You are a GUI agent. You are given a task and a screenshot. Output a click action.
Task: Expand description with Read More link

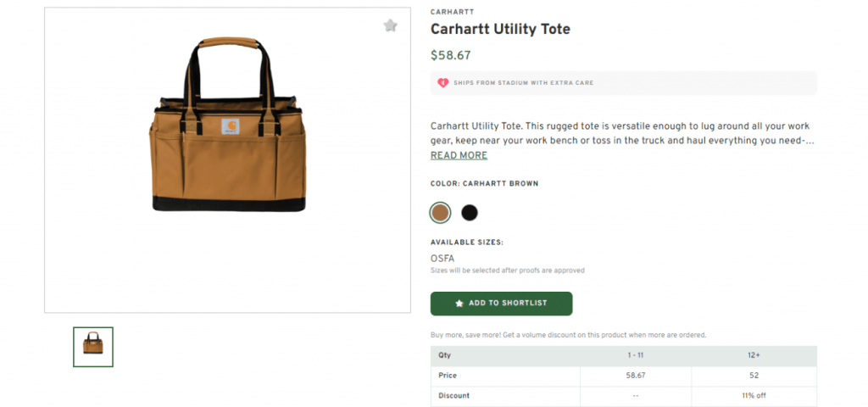(459, 156)
